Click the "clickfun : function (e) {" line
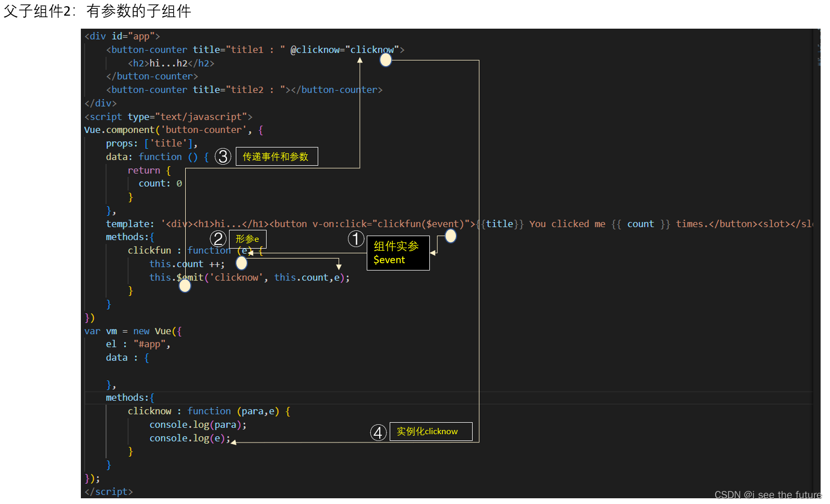This screenshot has width=830, height=504. [196, 250]
